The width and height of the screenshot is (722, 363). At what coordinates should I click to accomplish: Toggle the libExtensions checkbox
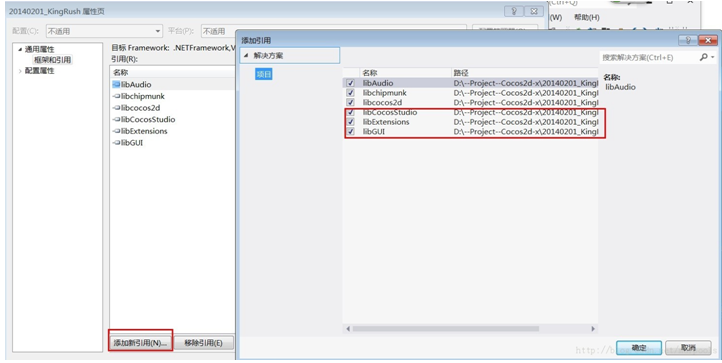(351, 122)
